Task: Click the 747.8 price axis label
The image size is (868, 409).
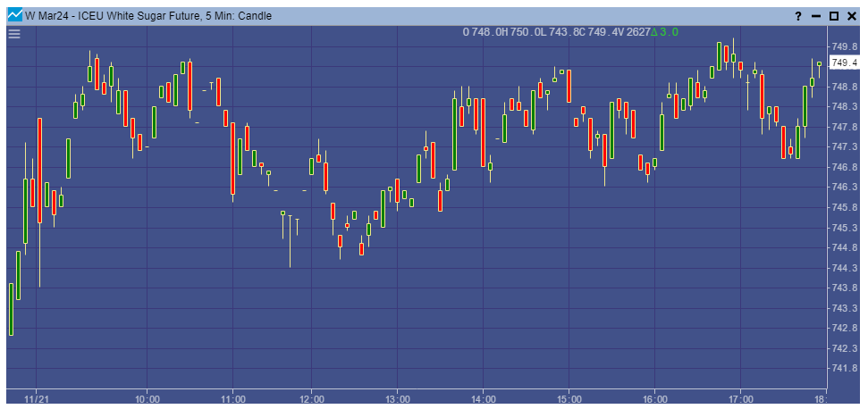Action: pos(844,127)
